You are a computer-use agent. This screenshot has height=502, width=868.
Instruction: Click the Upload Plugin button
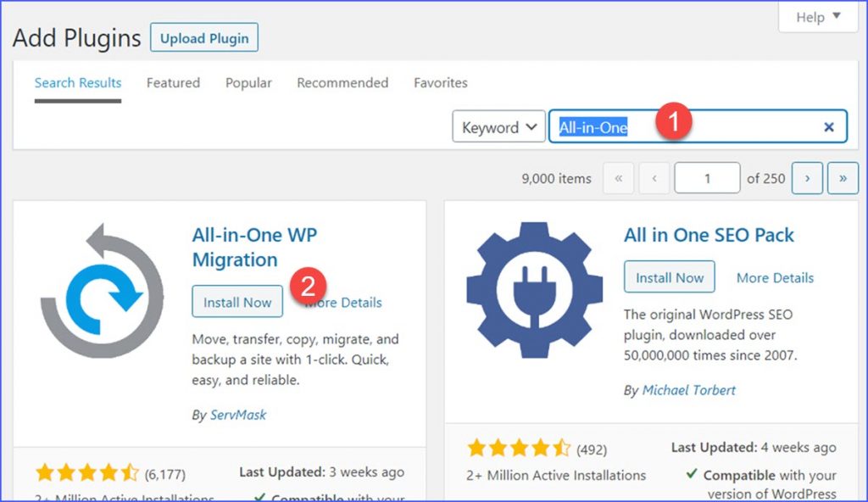coord(204,38)
